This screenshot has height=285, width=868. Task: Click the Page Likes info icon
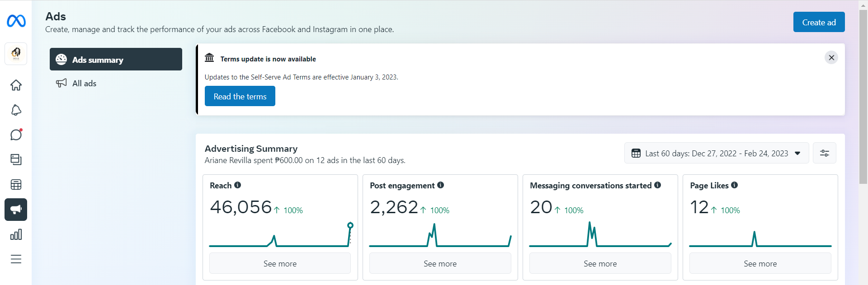point(735,185)
